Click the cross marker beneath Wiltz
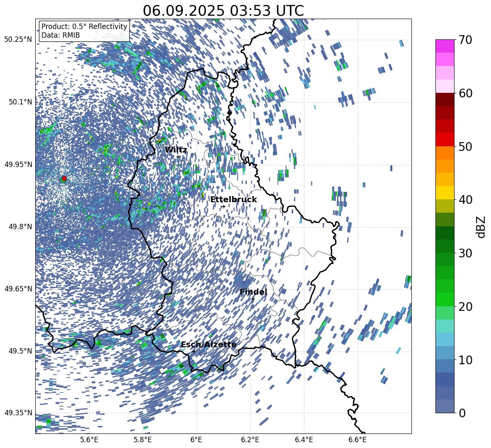The height and width of the screenshot is (448, 491). pyautogui.click(x=178, y=157)
